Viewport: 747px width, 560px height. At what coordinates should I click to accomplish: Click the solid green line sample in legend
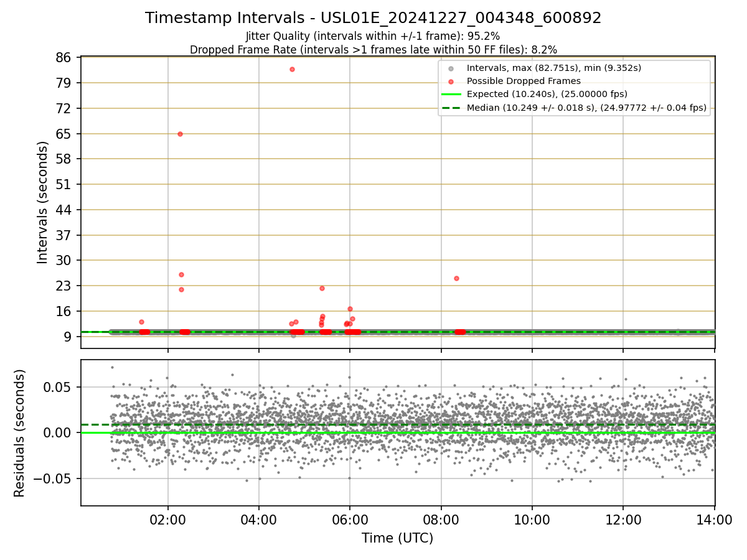(x=451, y=95)
